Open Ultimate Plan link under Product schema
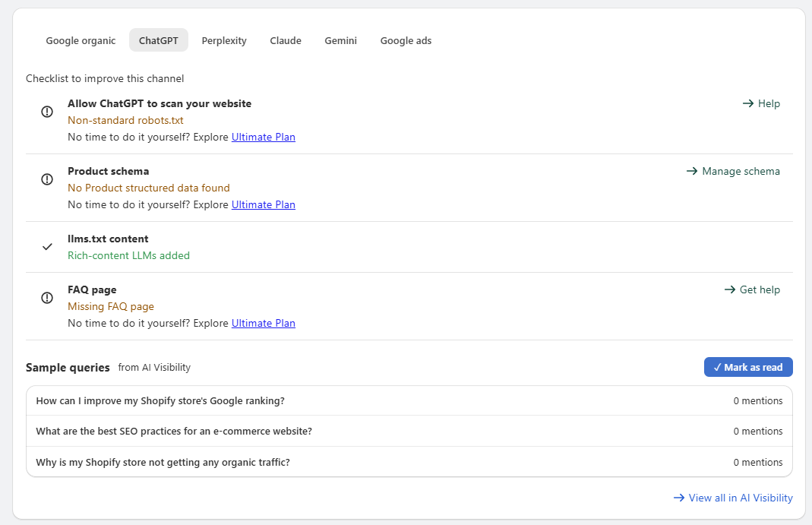Image resolution: width=812 pixels, height=525 pixels. 263,204
